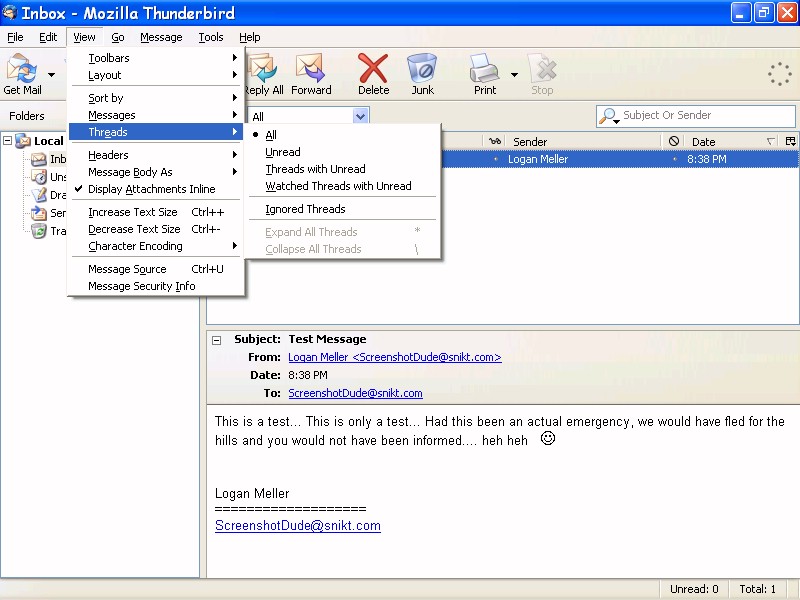
Task: Toggle Display Attachments Inline
Action: [156, 189]
